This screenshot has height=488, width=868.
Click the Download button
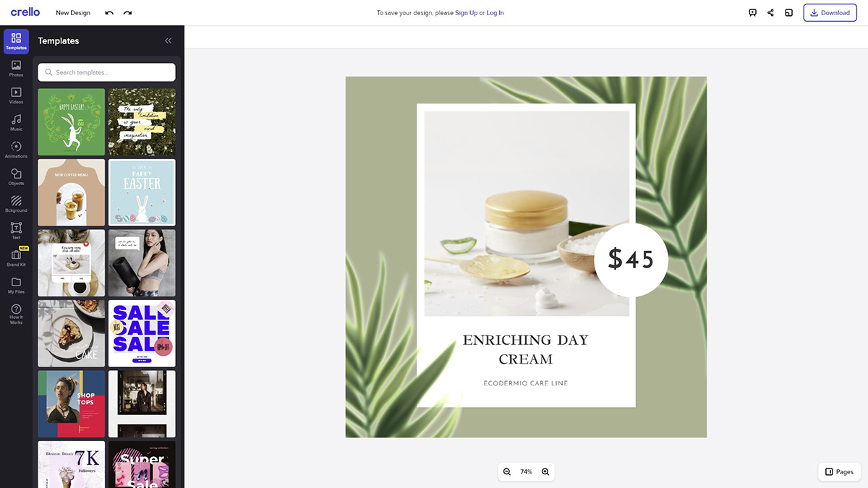[830, 13]
